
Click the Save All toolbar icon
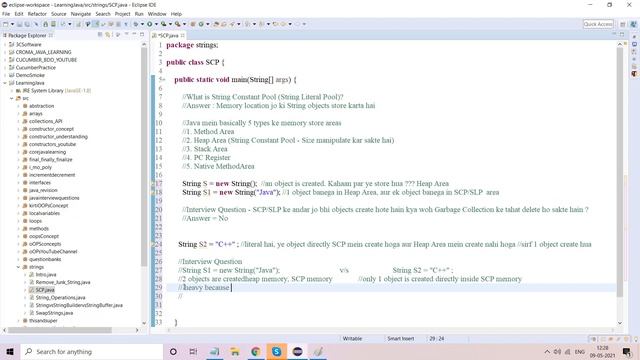tap(27, 24)
